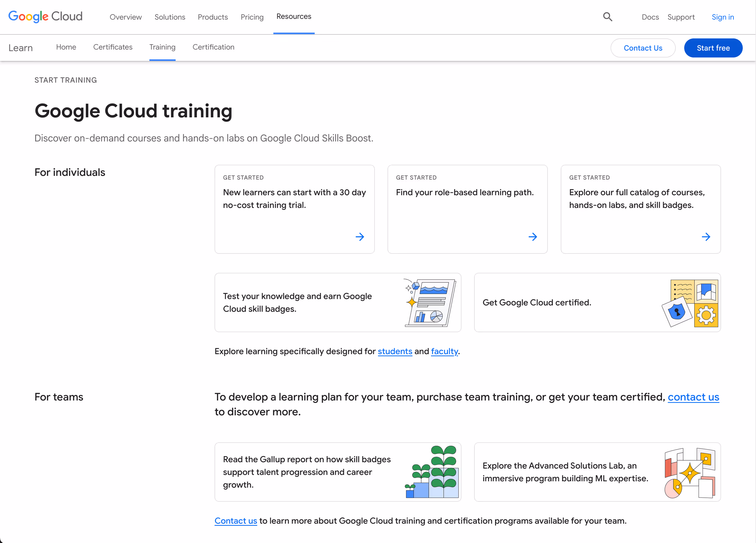
Task: Open the Solutions menu
Action: [170, 17]
